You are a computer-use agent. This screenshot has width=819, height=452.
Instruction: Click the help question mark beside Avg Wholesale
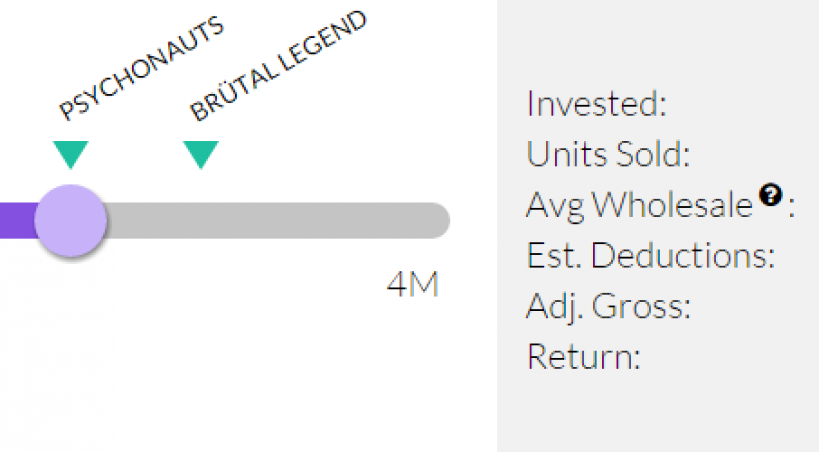click(769, 194)
